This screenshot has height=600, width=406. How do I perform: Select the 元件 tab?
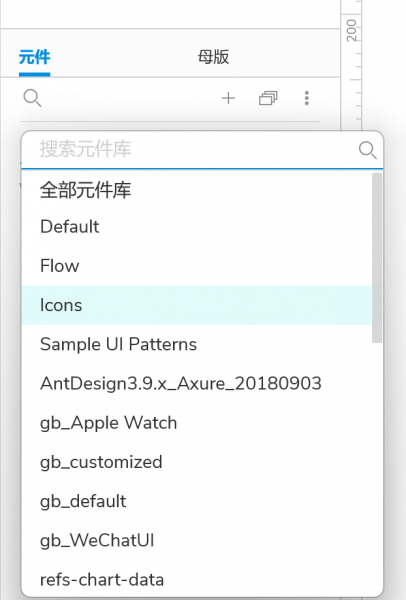pos(34,57)
